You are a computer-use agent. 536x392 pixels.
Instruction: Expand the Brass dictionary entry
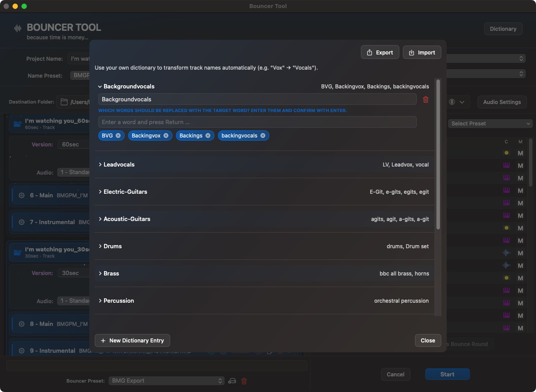pyautogui.click(x=100, y=274)
